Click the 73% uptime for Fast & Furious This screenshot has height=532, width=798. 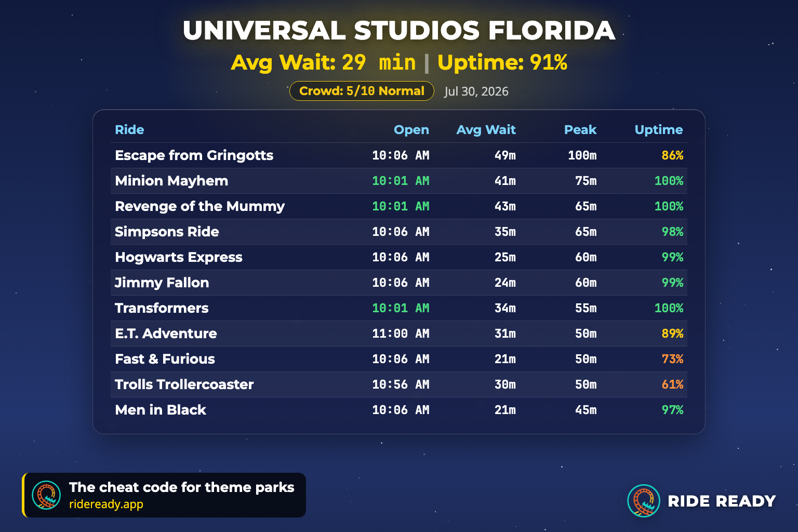(672, 359)
